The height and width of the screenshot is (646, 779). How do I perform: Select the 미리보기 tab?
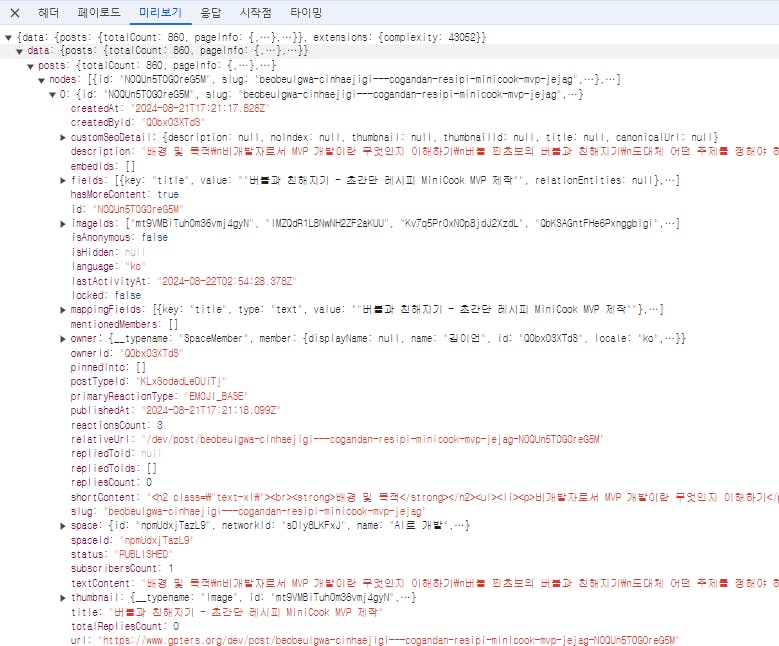pyautogui.click(x=160, y=13)
